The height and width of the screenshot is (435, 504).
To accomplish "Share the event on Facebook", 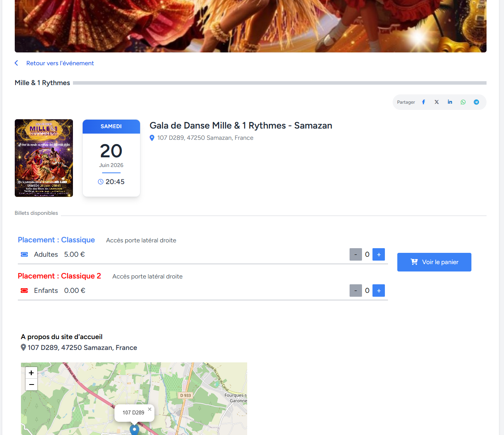I will (423, 102).
